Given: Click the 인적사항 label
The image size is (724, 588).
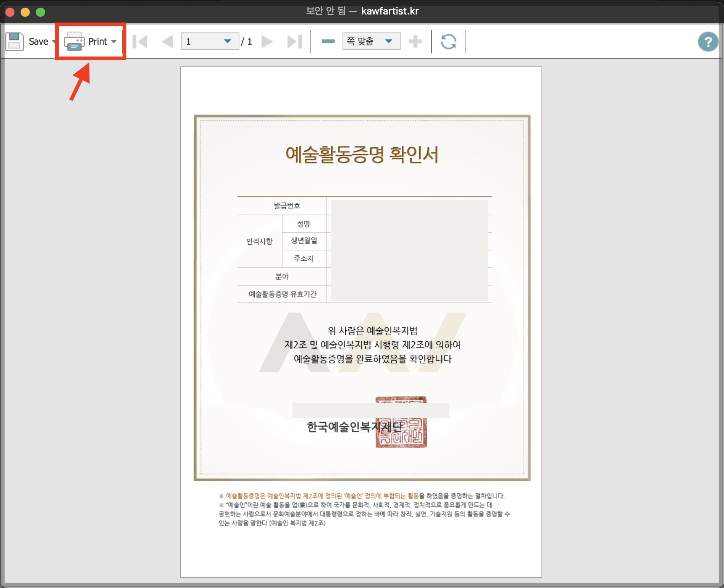Looking at the screenshot, I should point(259,241).
